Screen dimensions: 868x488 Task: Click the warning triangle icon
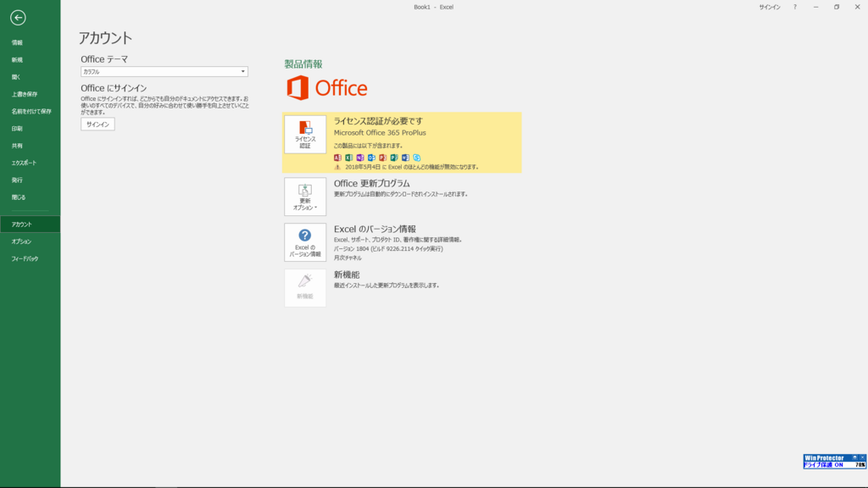click(x=337, y=167)
